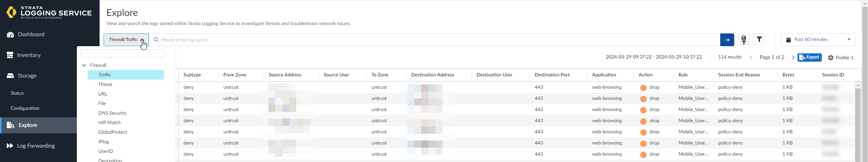
Task: Sort by the Destination Port column header
Action: tap(552, 75)
